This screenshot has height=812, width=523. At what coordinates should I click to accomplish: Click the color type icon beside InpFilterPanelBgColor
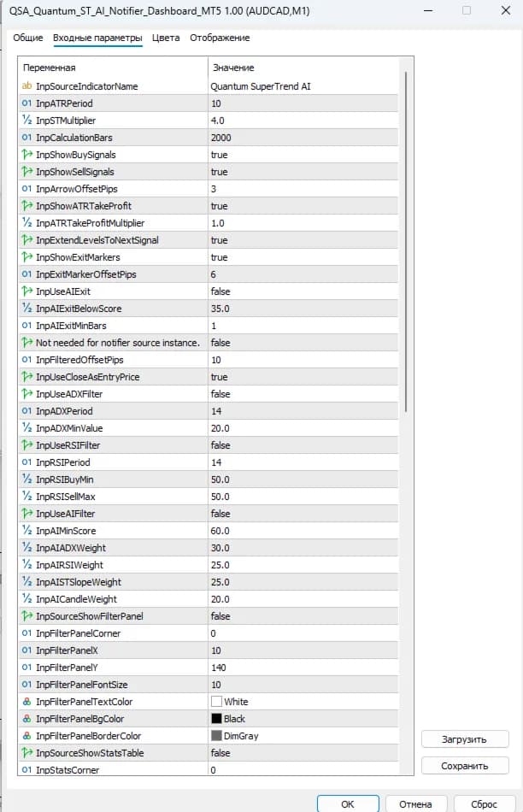coord(27,718)
